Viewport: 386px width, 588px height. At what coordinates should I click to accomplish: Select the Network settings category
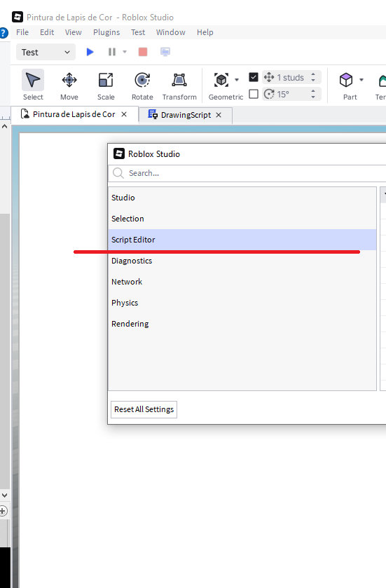(x=242, y=282)
